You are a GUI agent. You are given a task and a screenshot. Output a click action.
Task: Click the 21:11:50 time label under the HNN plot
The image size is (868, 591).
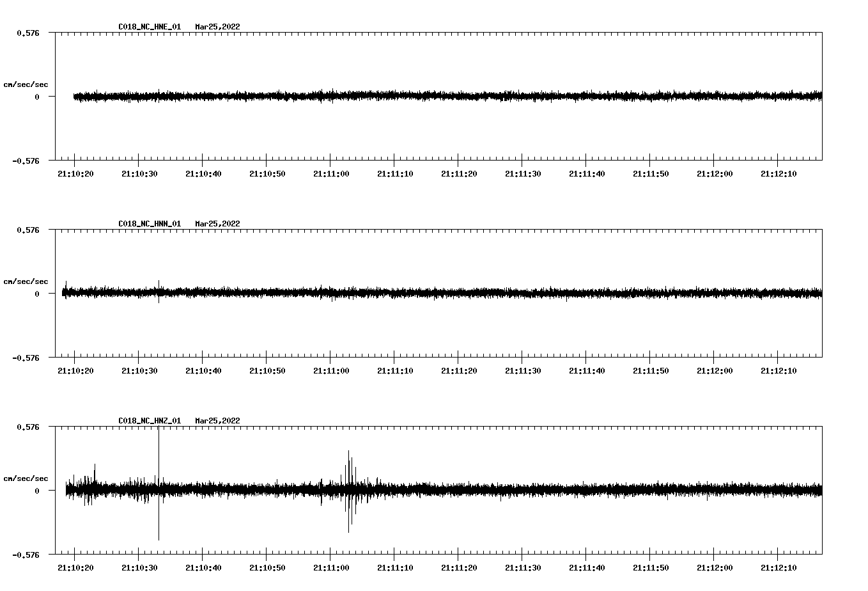click(651, 370)
